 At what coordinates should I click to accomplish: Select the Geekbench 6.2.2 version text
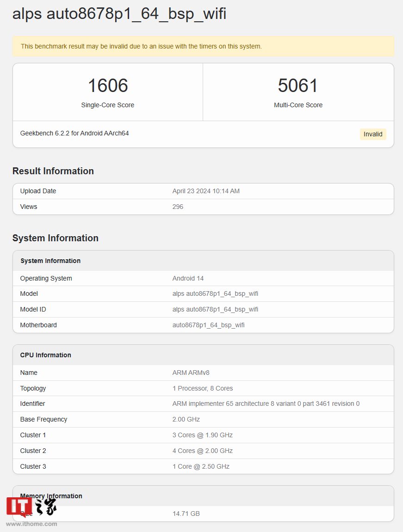74,133
